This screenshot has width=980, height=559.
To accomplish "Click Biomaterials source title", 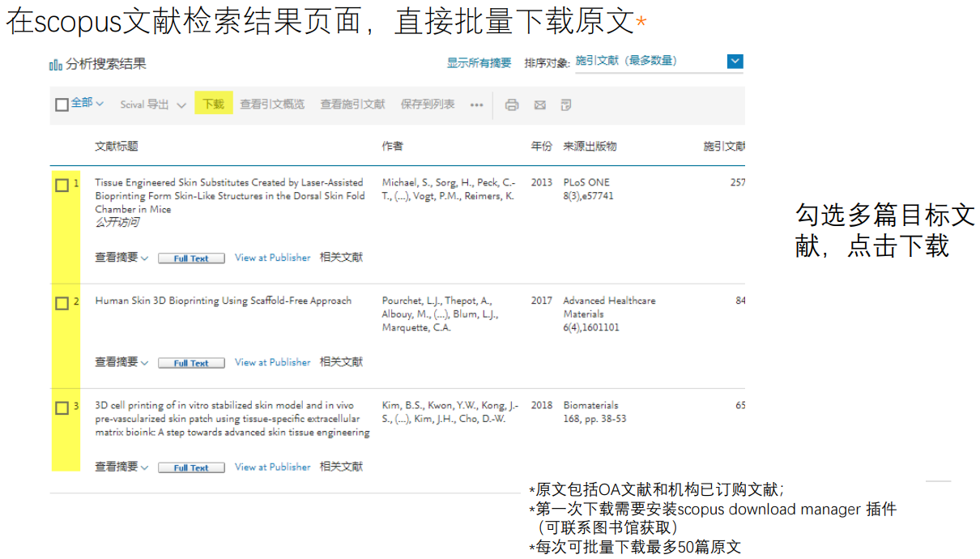I will [x=590, y=405].
